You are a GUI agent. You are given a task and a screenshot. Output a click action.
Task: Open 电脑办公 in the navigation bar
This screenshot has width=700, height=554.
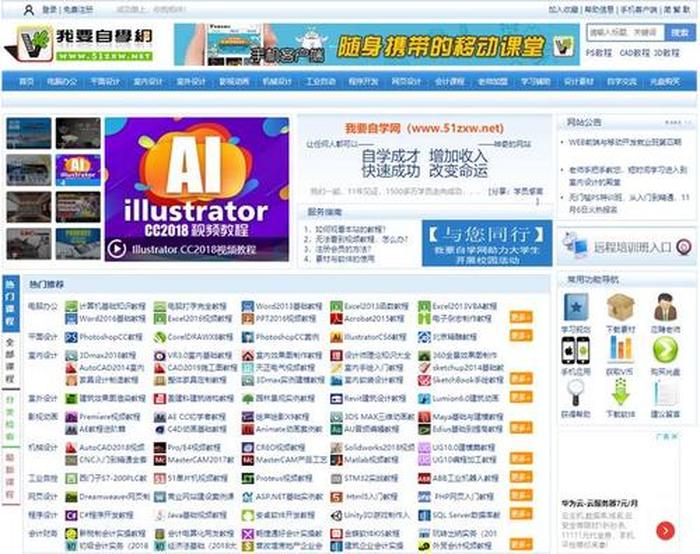(x=62, y=82)
